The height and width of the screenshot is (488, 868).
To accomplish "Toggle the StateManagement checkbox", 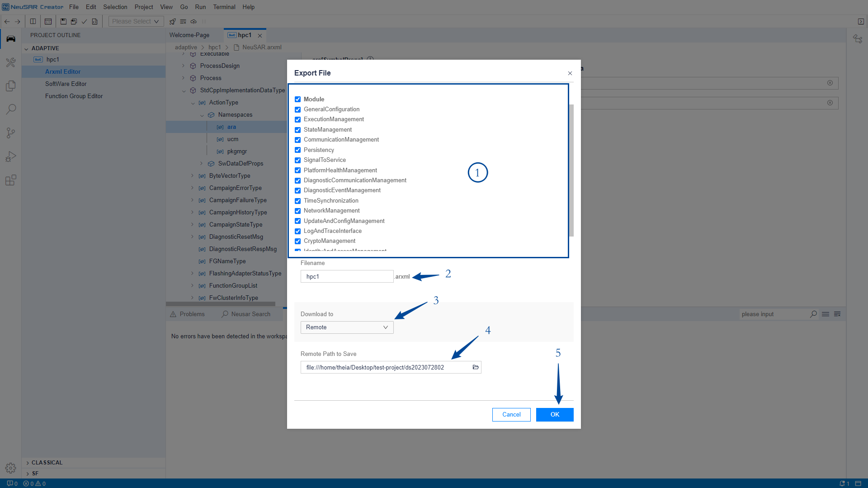I will tap(297, 130).
